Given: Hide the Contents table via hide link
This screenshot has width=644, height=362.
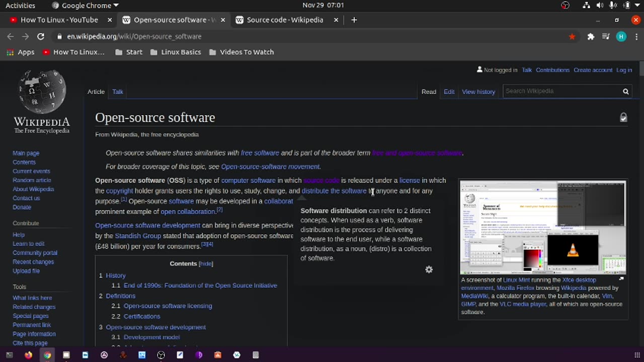Looking at the screenshot, I should (206, 263).
